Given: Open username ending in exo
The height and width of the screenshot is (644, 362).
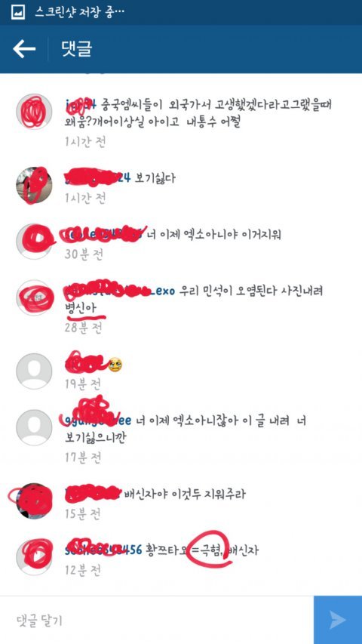Looking at the screenshot, I should point(120,291).
